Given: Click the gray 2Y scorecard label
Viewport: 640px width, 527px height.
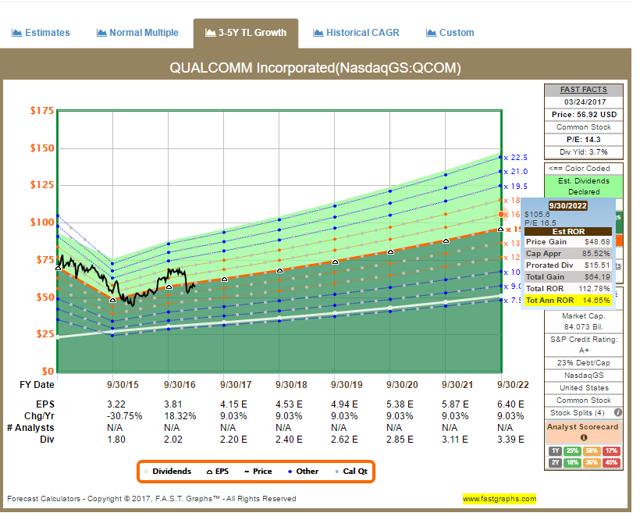Looking at the screenshot, I should pyautogui.click(x=555, y=463).
